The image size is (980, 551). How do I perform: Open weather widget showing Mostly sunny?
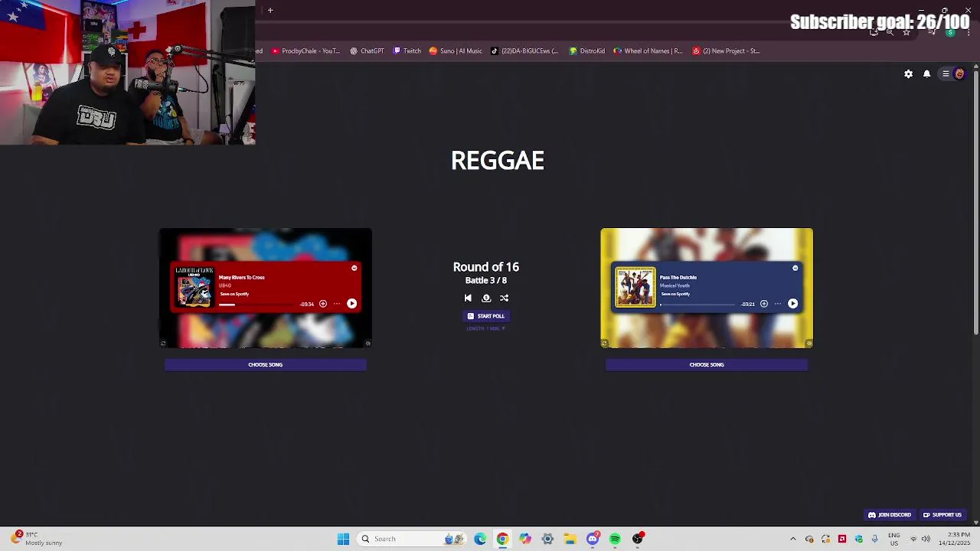pyautogui.click(x=37, y=539)
